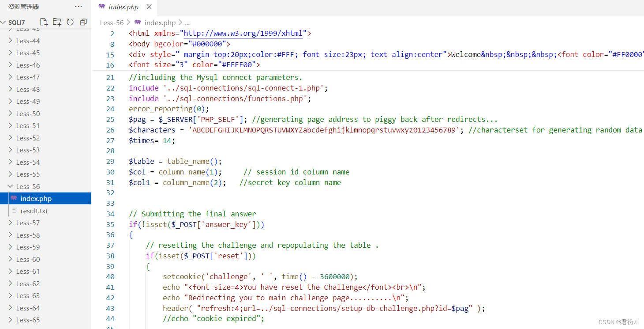
Task: Click the PHP icon next to index.php in tree
Action: tap(14, 198)
